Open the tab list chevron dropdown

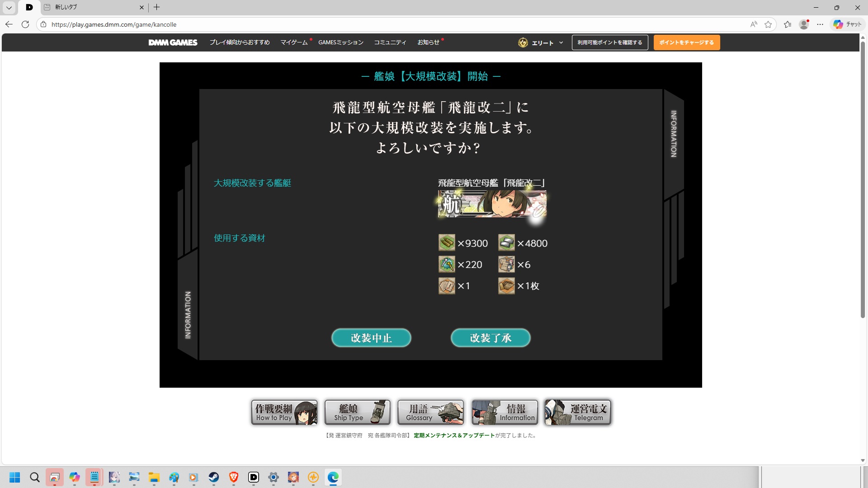[x=9, y=7]
